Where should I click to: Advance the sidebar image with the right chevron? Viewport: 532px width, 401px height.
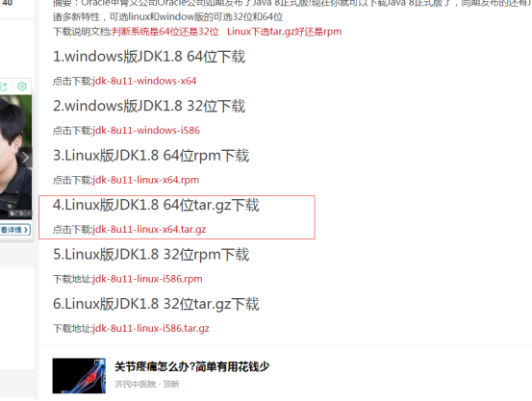25,158
